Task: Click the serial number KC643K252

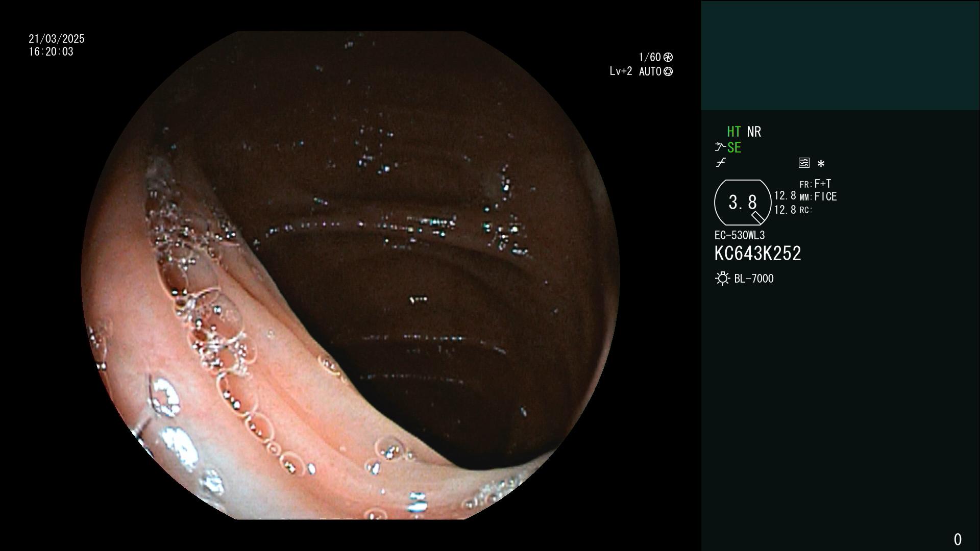Action: [758, 254]
